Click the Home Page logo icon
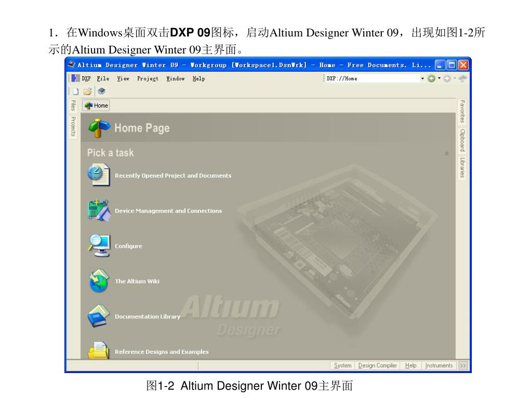The image size is (532, 399). click(x=99, y=128)
